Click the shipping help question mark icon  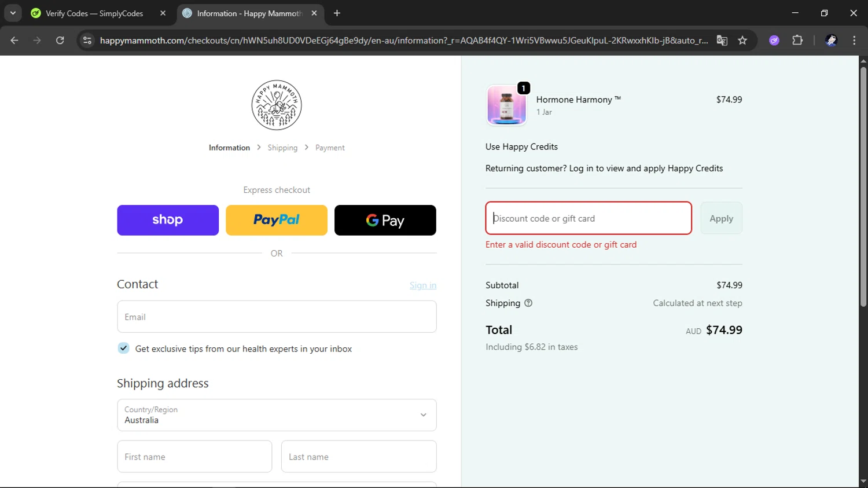click(x=528, y=303)
